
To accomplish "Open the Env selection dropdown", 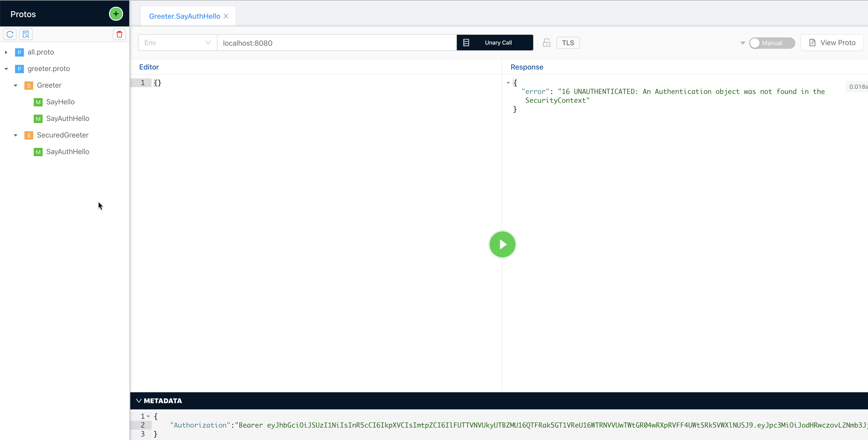I will [177, 43].
